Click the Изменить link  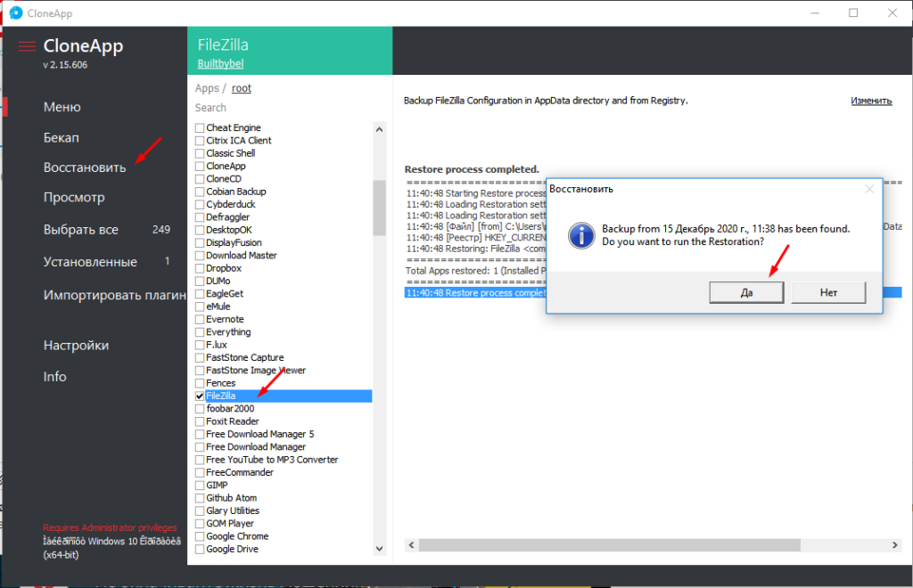(x=870, y=101)
